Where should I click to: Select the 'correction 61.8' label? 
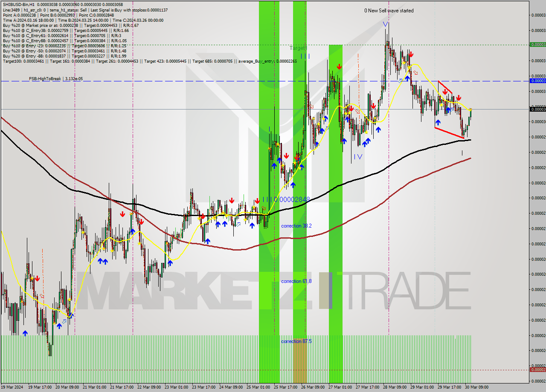[x=296, y=281]
